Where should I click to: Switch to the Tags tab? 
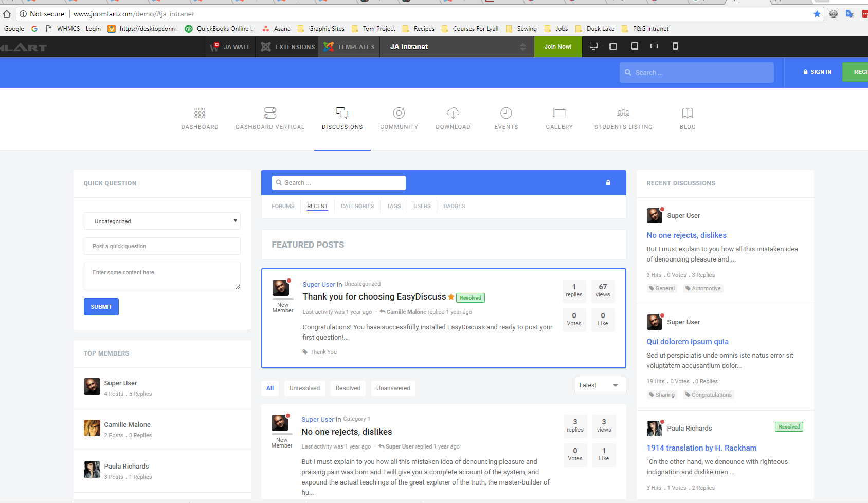tap(393, 206)
